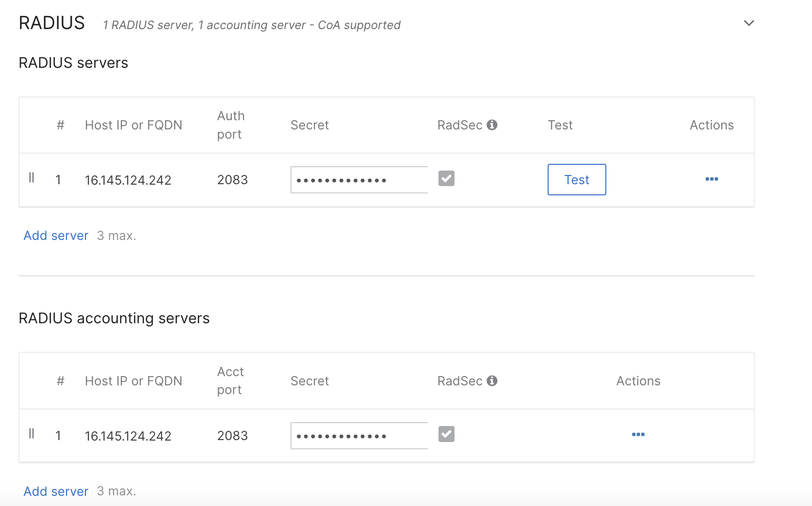Click the Auth port value 2083
Image resolution: width=812 pixels, height=506 pixels.
pos(232,180)
